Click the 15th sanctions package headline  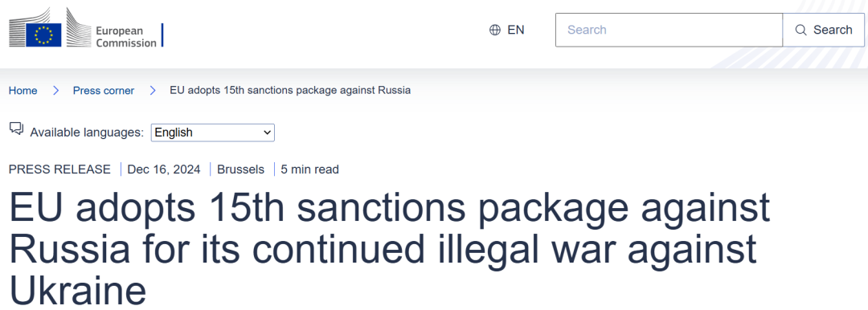(389, 247)
